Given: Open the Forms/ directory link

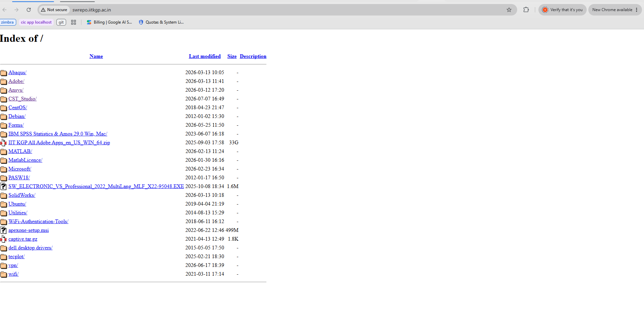Looking at the screenshot, I should [x=16, y=125].
